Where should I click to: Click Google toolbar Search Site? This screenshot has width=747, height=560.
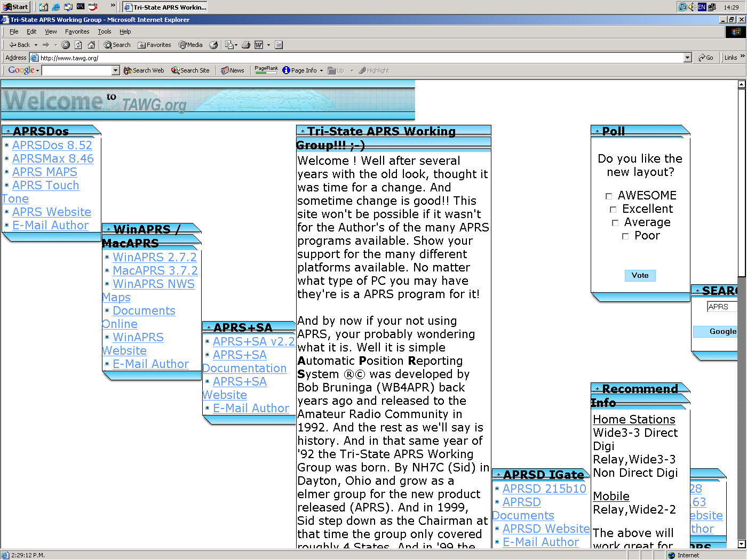(190, 70)
